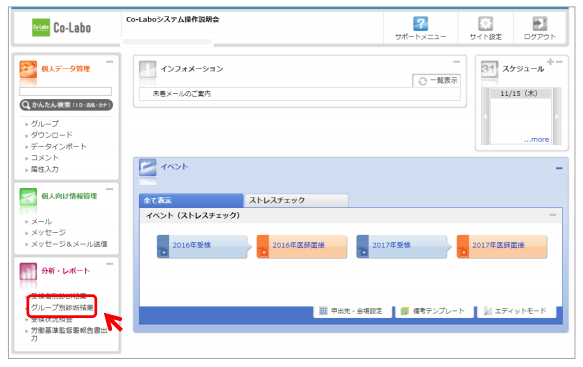The width and height of the screenshot is (583, 367).
Task: Add schedule with the plus icon
Action: click(550, 61)
